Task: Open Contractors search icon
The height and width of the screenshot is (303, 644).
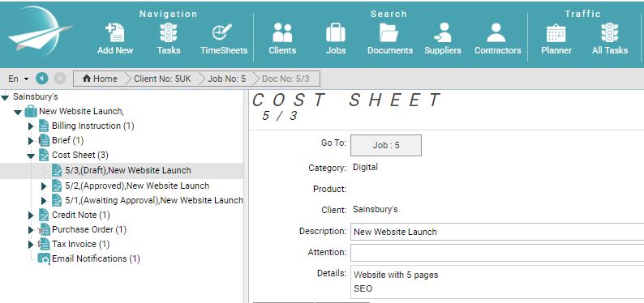Action: click(x=496, y=32)
